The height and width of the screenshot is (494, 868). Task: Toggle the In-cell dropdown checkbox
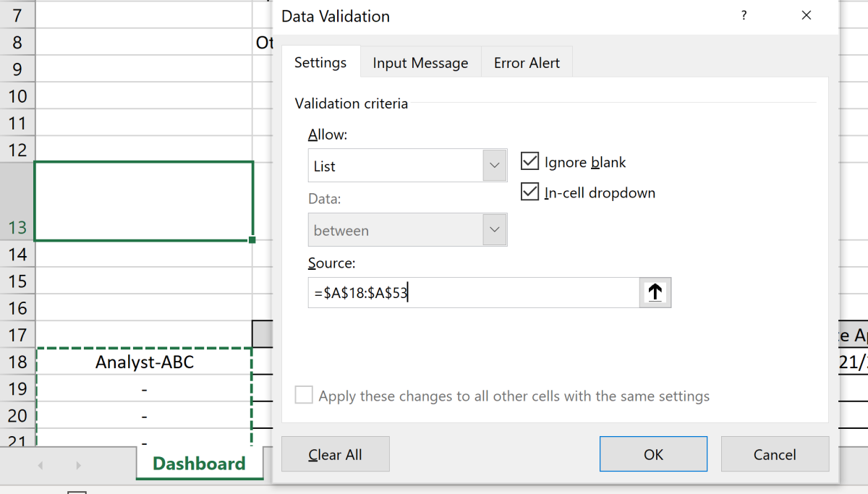[x=530, y=191]
